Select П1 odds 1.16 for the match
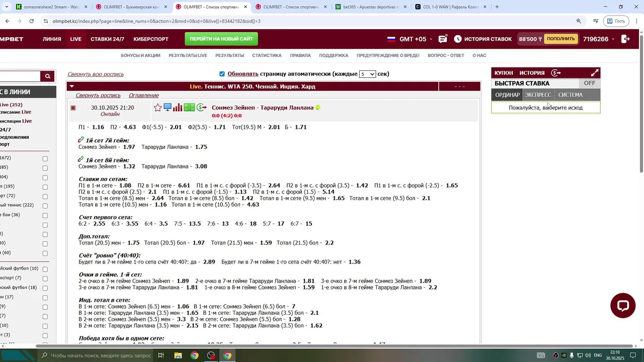644x362 pixels. pyautogui.click(x=98, y=127)
